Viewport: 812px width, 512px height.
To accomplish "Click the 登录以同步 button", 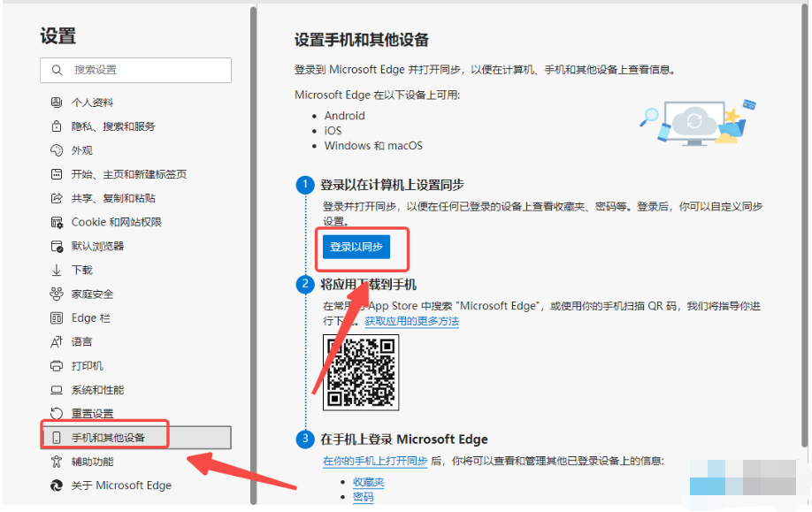I will pyautogui.click(x=356, y=247).
